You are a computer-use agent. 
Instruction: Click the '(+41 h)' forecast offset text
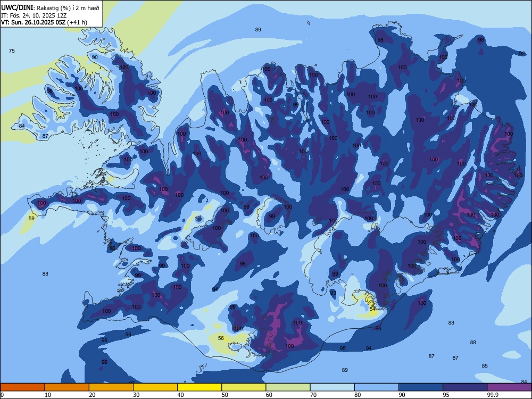77,22
